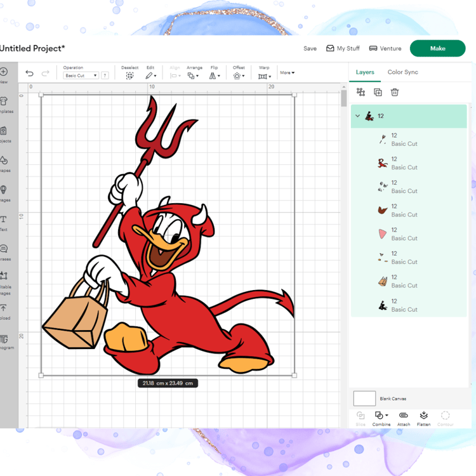Click the Group layers icon
The height and width of the screenshot is (476, 476).
coord(360,92)
